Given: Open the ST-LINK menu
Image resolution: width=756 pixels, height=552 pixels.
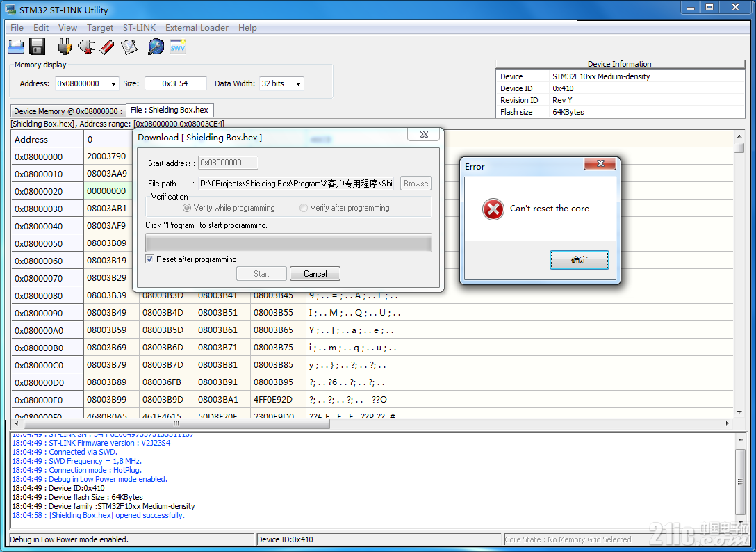Looking at the screenshot, I should click(x=140, y=28).
